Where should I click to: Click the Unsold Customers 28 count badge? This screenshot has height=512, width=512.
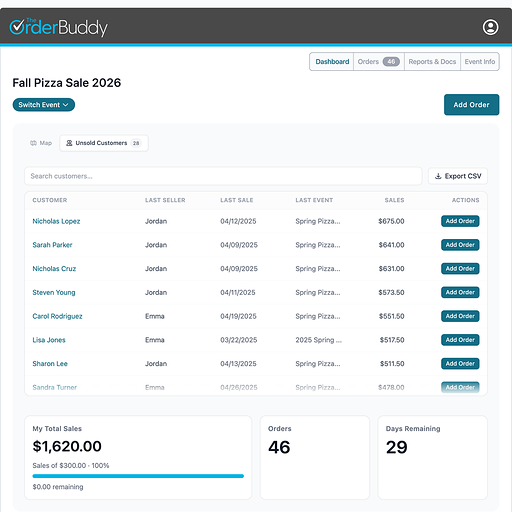click(x=136, y=143)
